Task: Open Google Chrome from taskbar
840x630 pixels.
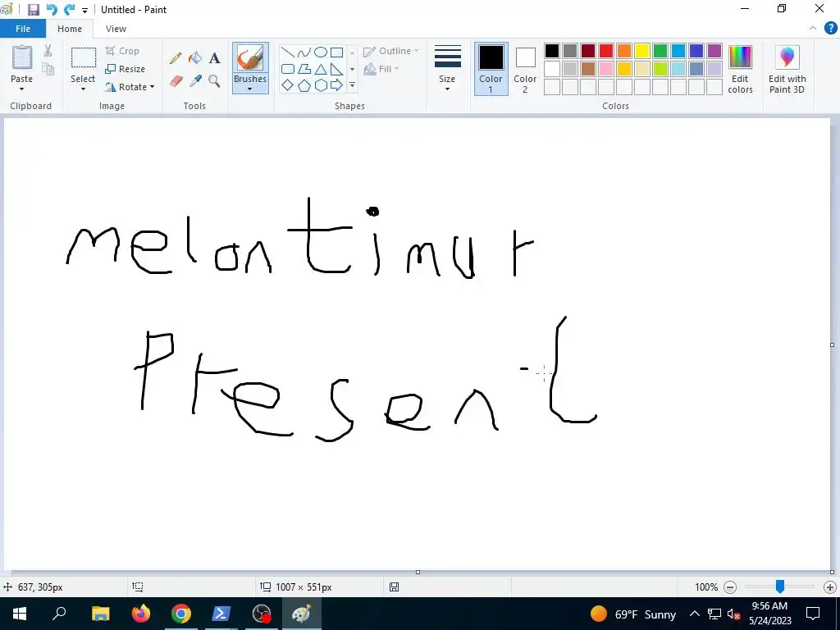Action: (181, 614)
